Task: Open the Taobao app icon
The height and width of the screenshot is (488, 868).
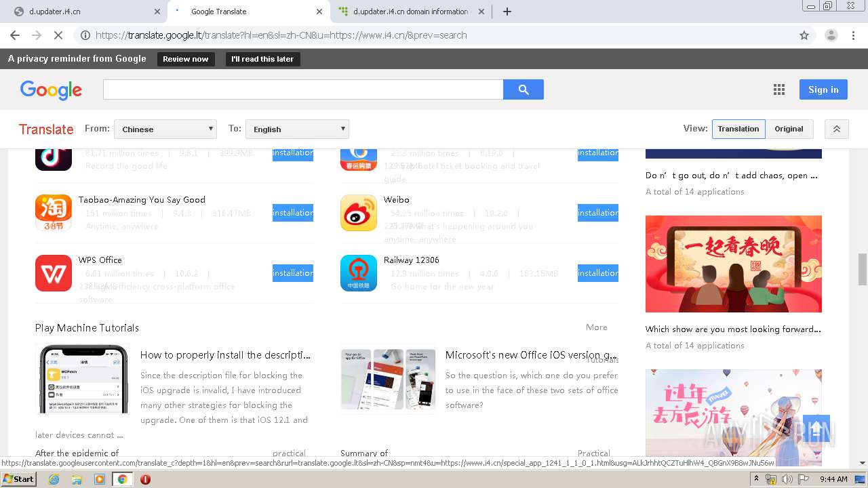Action: (x=54, y=213)
